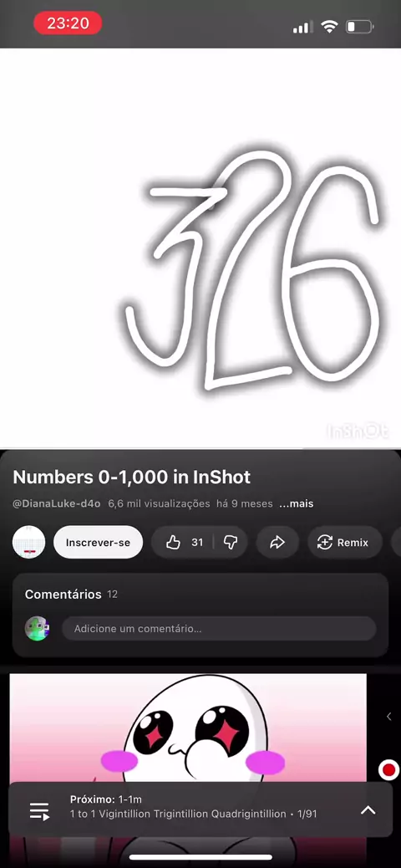This screenshot has height=868, width=401.
Task: Expand description via ...mais
Action: tap(297, 503)
